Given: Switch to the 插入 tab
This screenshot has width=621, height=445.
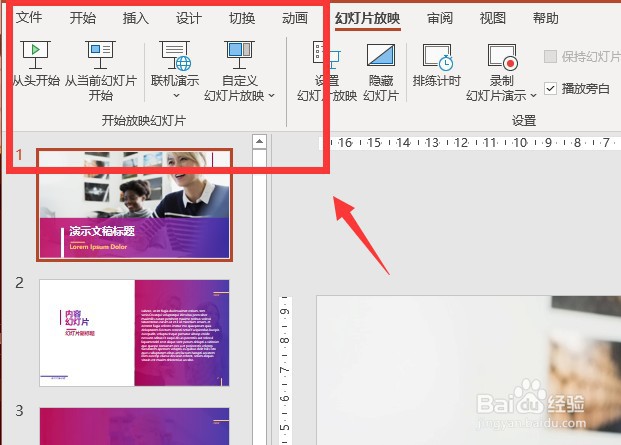Looking at the screenshot, I should [135, 18].
